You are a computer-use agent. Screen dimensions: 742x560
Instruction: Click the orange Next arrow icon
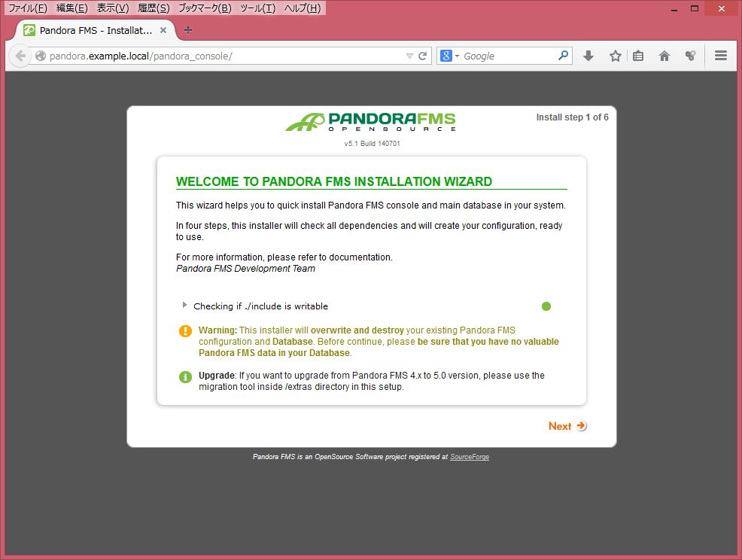click(x=582, y=425)
